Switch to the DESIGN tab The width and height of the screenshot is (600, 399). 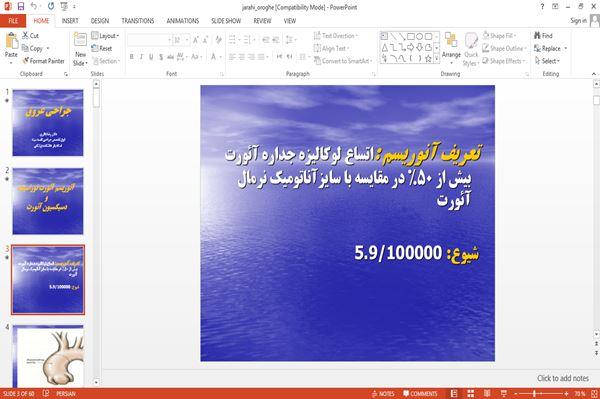(100, 21)
